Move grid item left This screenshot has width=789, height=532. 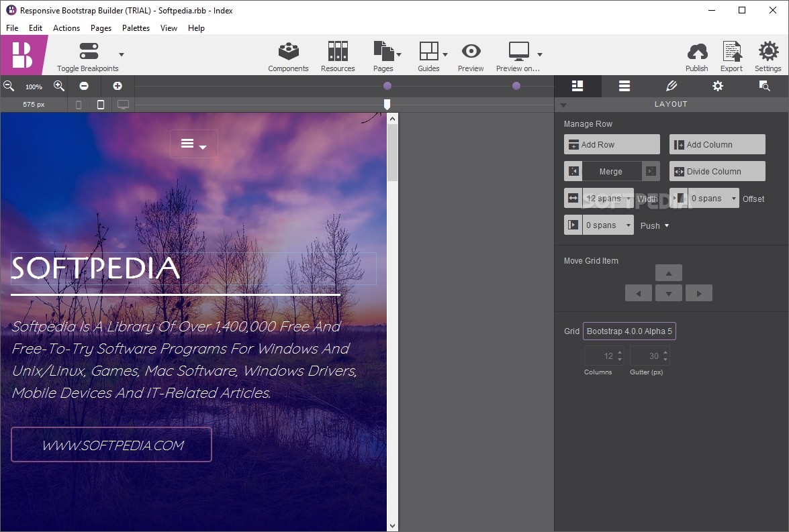(639, 293)
